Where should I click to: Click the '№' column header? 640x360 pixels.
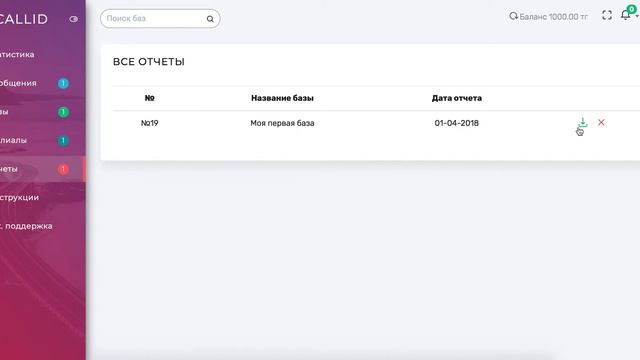click(x=150, y=98)
